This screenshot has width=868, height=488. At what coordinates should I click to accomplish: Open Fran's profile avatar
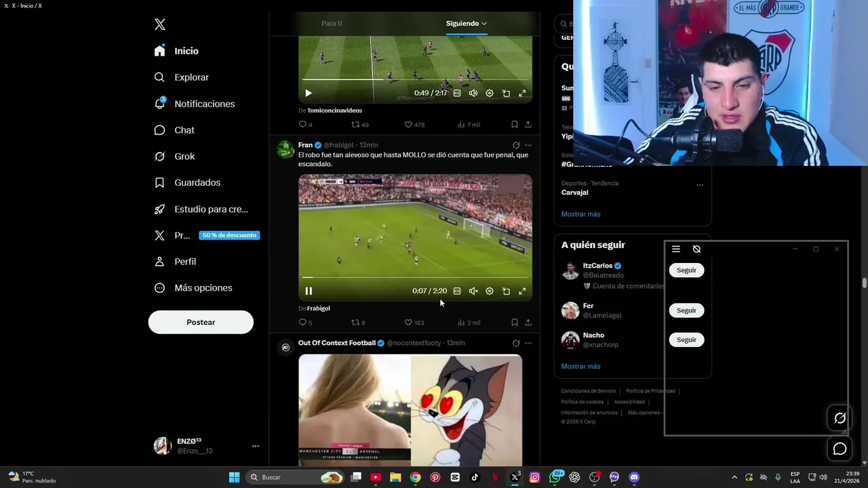coord(285,149)
